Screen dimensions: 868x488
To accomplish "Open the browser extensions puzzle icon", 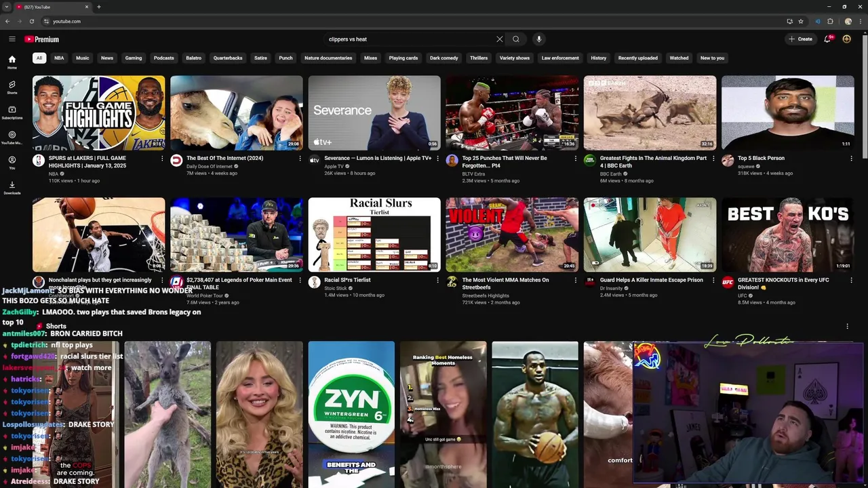I will point(830,21).
